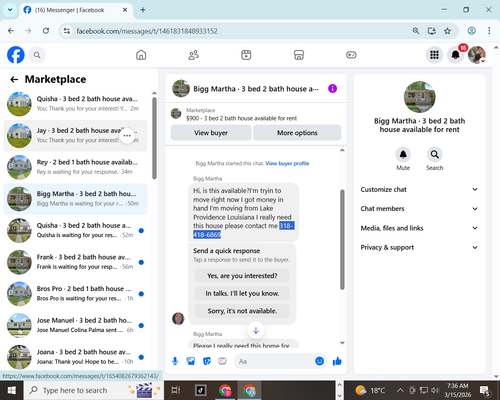
Task: Attach a photo file icon
Action: pos(191,361)
